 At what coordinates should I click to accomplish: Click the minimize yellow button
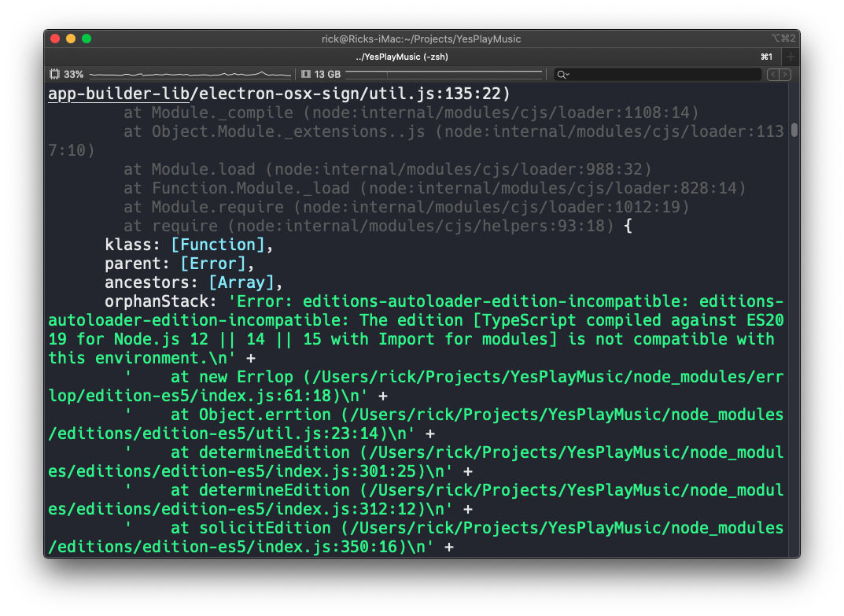(x=71, y=39)
